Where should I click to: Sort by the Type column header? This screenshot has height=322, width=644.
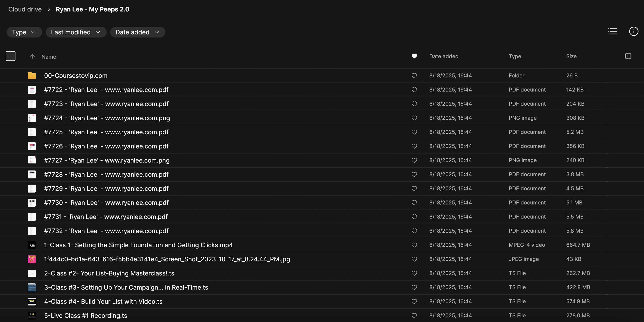click(x=515, y=56)
